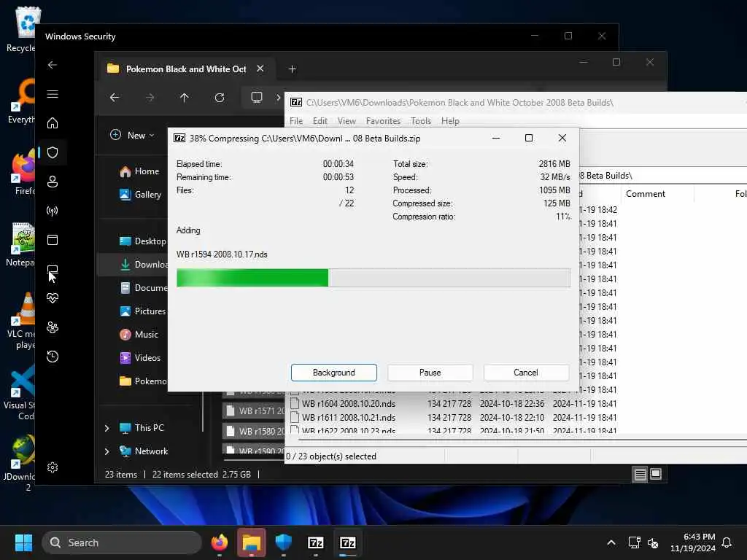Show hidden system tray icons
Image resolution: width=747 pixels, height=560 pixels.
tap(611, 542)
